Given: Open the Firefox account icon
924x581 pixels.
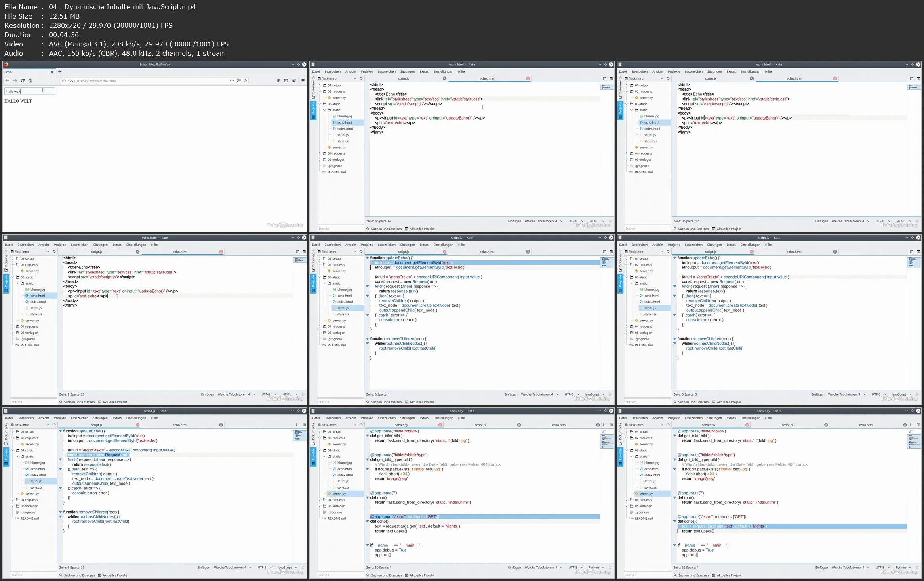Looking at the screenshot, I should [294, 81].
